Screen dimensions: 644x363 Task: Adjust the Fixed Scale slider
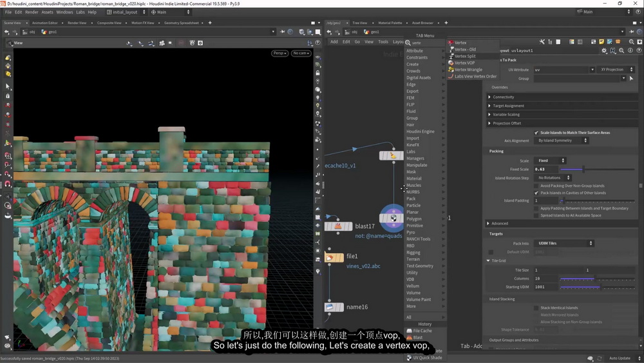click(x=598, y=170)
